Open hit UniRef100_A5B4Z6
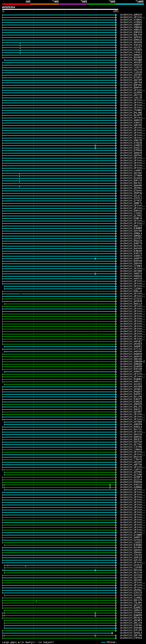Viewport: 146px width, 644px height. click(x=131, y=30)
